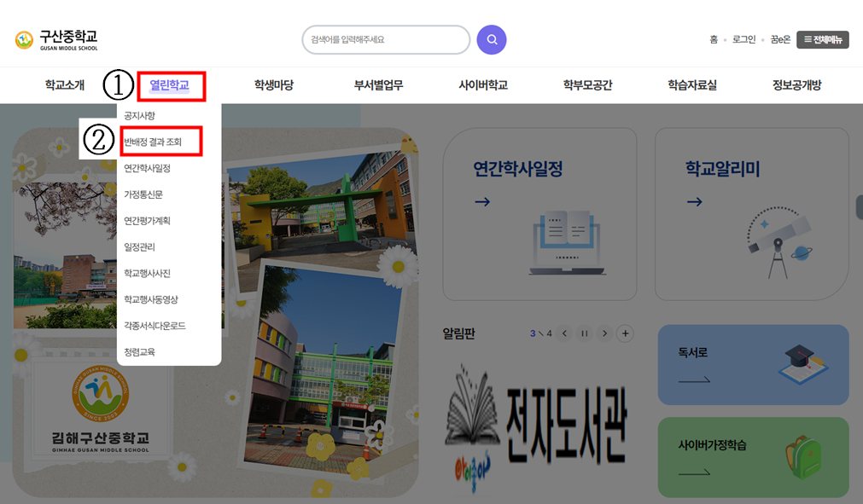The height and width of the screenshot is (504, 863).
Task: Click the purple search magnifier button
Action: pyautogui.click(x=492, y=39)
